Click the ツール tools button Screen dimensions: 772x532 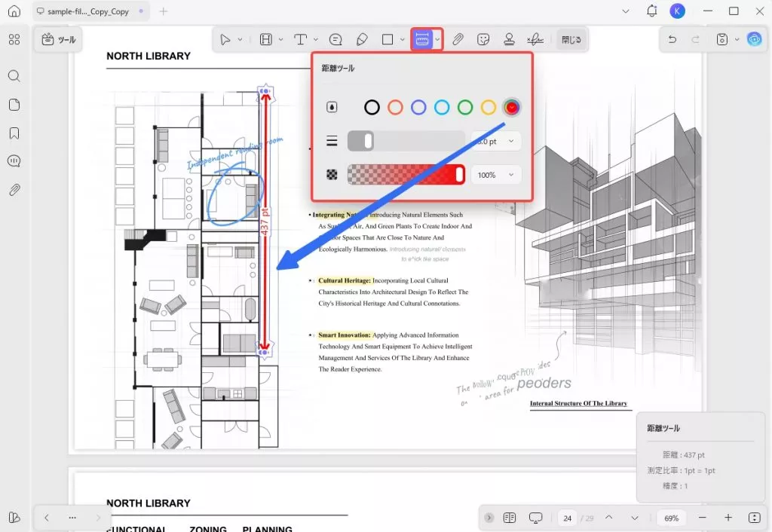click(59, 39)
